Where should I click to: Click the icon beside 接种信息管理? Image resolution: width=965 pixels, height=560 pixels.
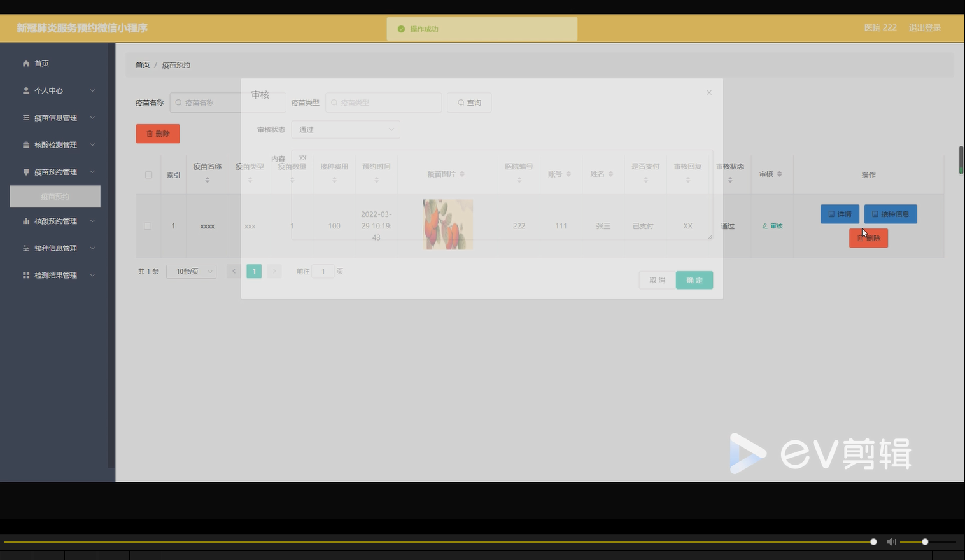[26, 248]
